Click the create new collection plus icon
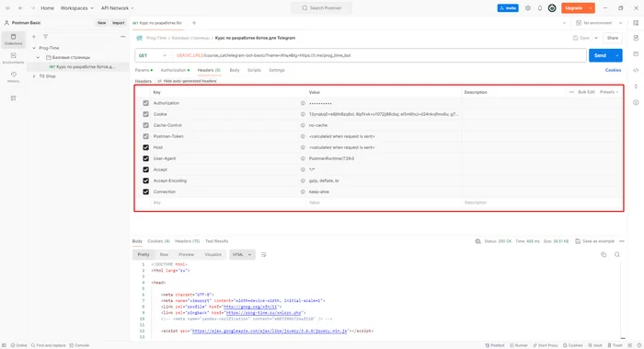The image size is (644, 349). click(x=34, y=37)
